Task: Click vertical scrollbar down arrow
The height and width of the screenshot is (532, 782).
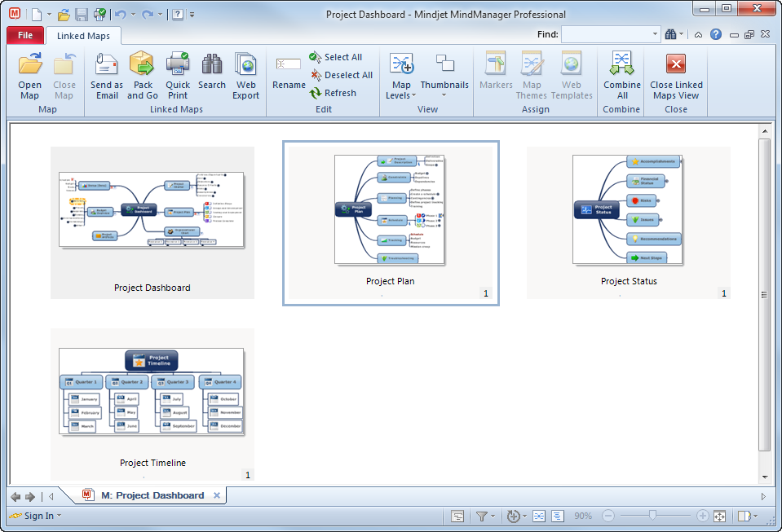Action: 765,477
